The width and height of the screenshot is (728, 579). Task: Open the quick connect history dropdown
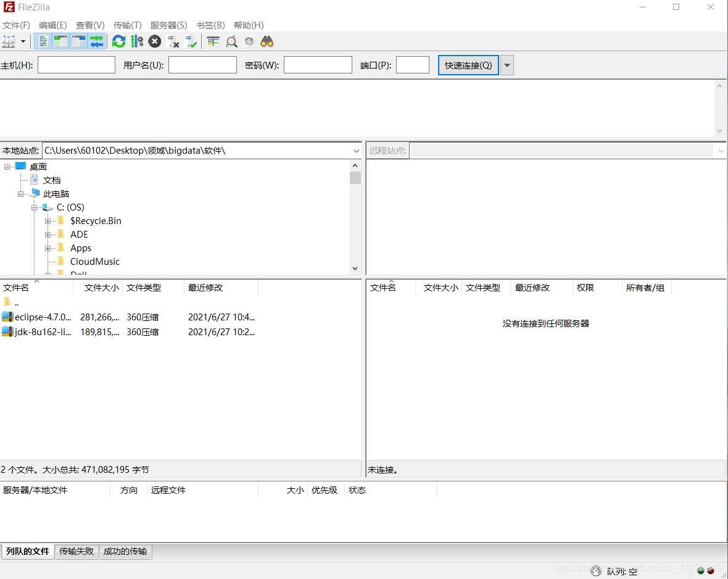coord(507,65)
